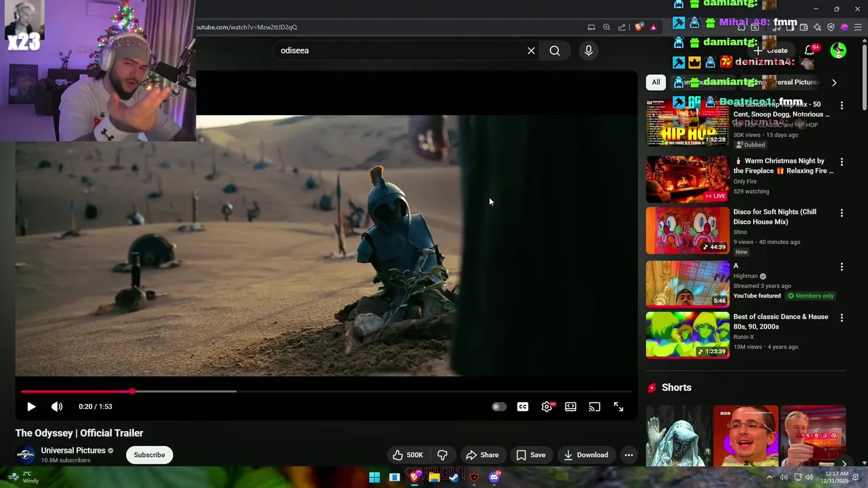Open the Old School Hip Hop Mix thumbnail
The image size is (868, 488).
[x=688, y=123]
